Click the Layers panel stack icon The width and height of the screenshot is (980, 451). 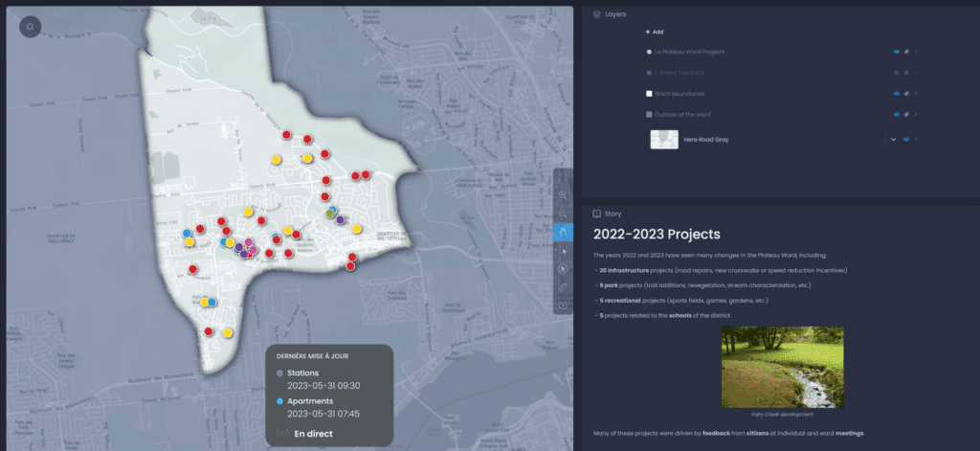[596, 13]
